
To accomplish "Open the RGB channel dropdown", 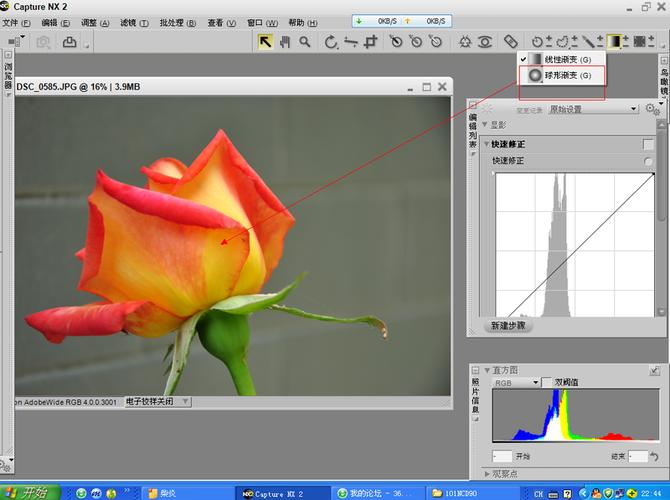I will coord(515,382).
